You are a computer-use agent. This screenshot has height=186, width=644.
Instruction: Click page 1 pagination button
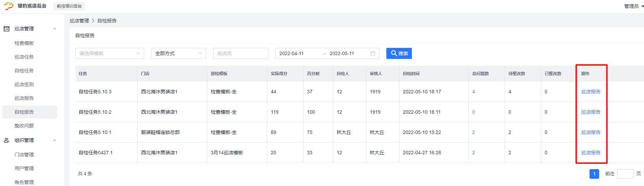(x=594, y=174)
